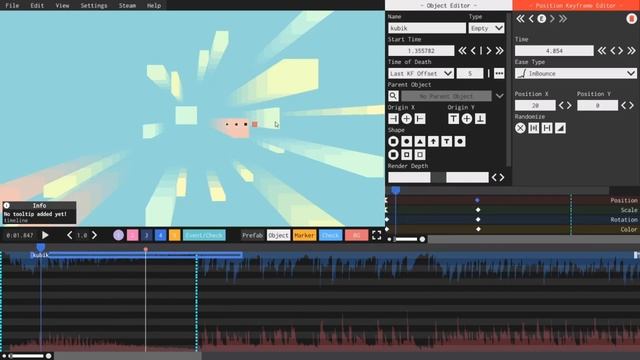
Task: Switch to layer 4 blue button
Action: (160, 235)
